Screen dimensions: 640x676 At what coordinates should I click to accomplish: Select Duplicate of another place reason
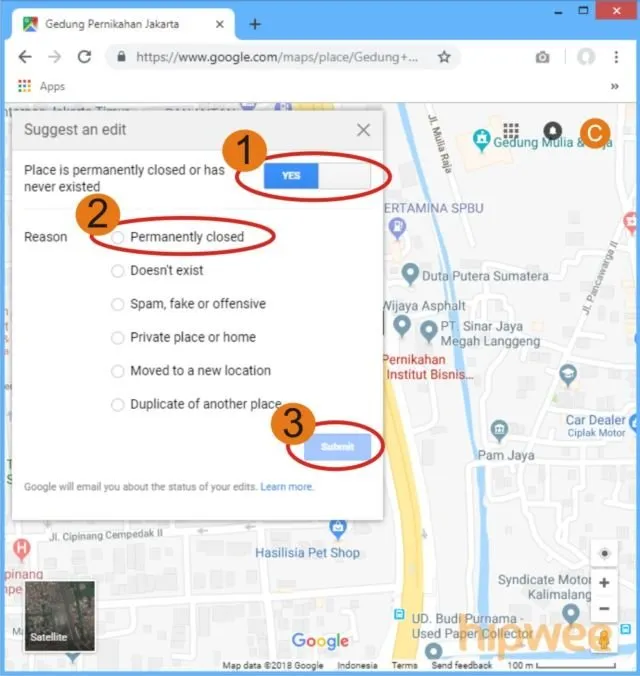pyautogui.click(x=117, y=404)
